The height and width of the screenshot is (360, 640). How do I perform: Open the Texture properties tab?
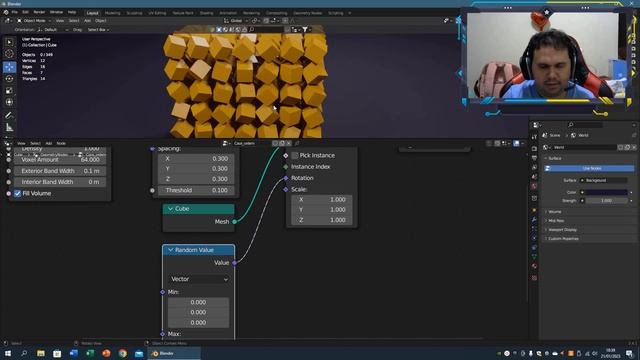[x=534, y=278]
